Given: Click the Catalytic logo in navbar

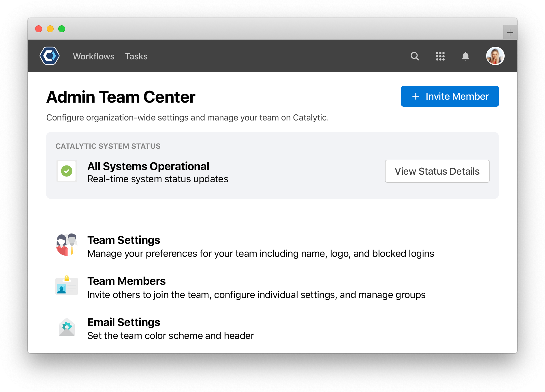Looking at the screenshot, I should pyautogui.click(x=50, y=56).
